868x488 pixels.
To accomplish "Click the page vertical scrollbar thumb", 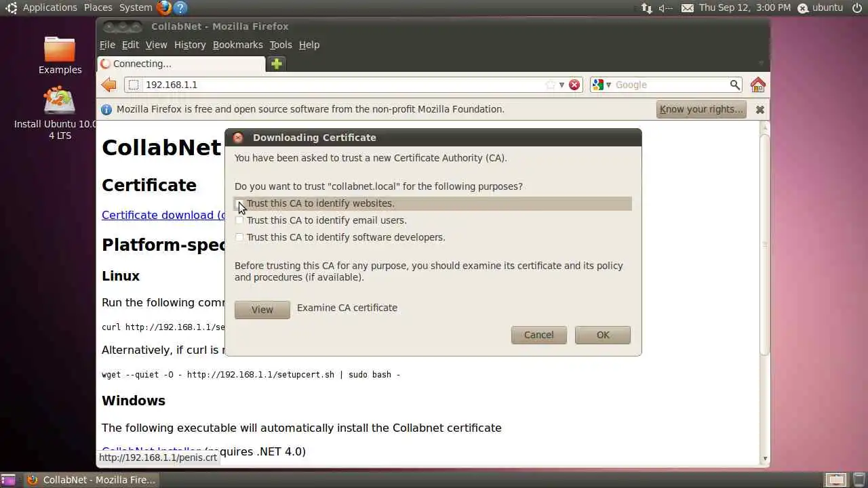I will point(765,244).
